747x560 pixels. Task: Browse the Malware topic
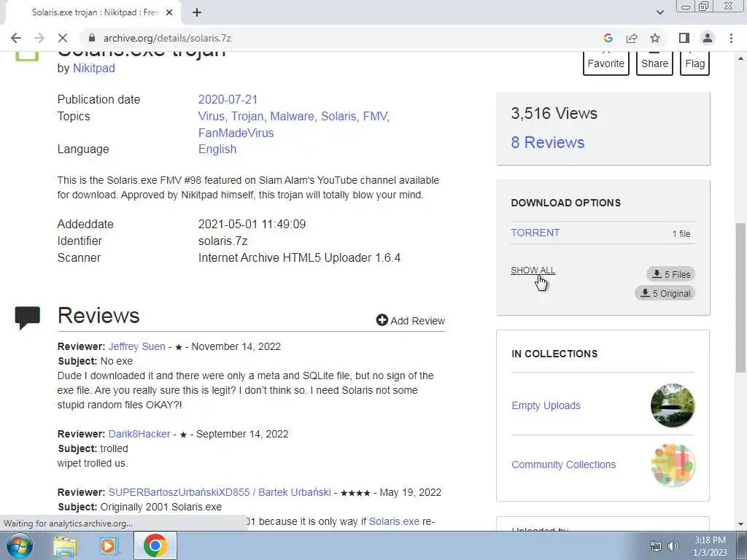click(292, 116)
